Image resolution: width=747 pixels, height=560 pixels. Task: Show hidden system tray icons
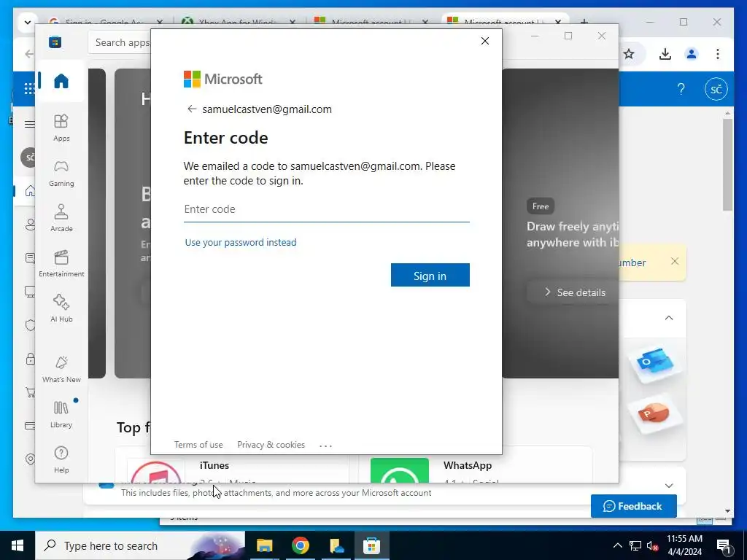pyautogui.click(x=617, y=545)
